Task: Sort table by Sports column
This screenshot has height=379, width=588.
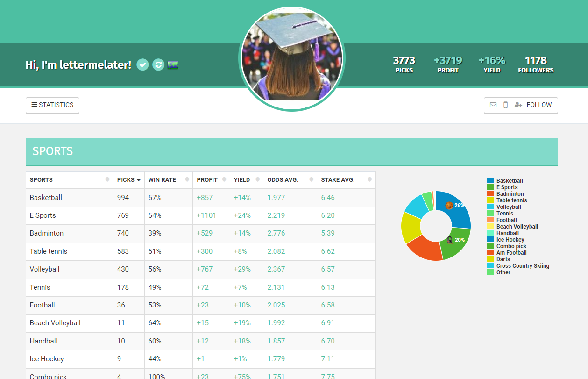Action: click(x=70, y=180)
